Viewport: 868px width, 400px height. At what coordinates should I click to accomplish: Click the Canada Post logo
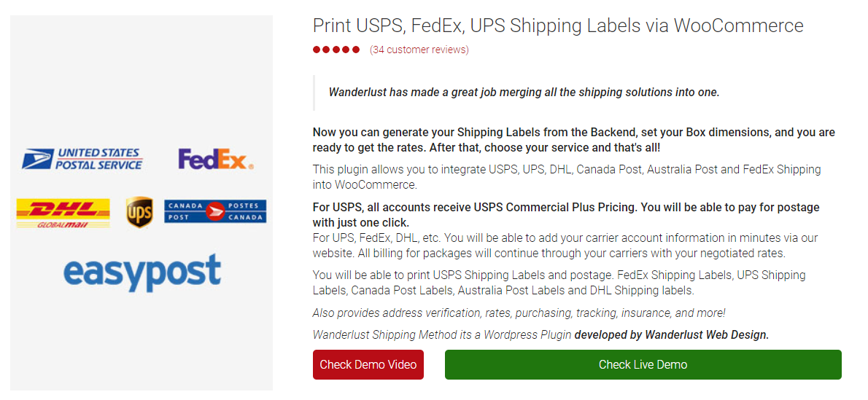[x=215, y=212]
